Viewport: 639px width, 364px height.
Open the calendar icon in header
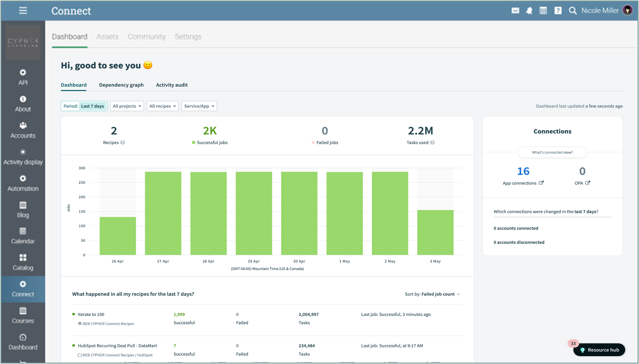(543, 11)
